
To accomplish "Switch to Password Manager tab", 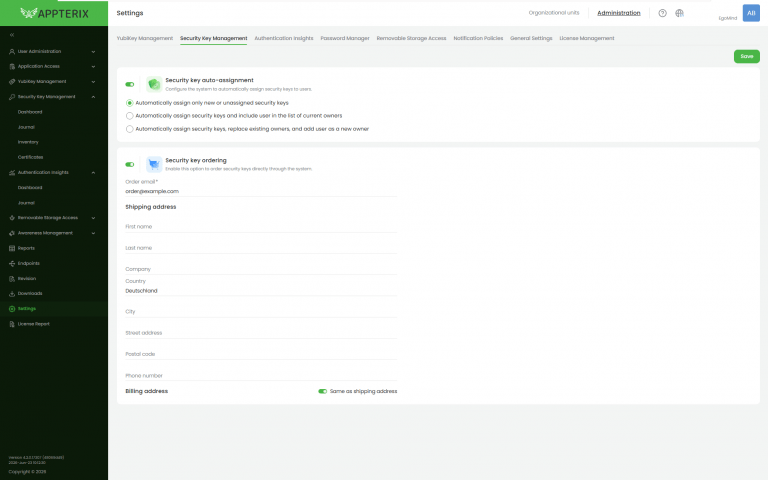I will 345,38.
